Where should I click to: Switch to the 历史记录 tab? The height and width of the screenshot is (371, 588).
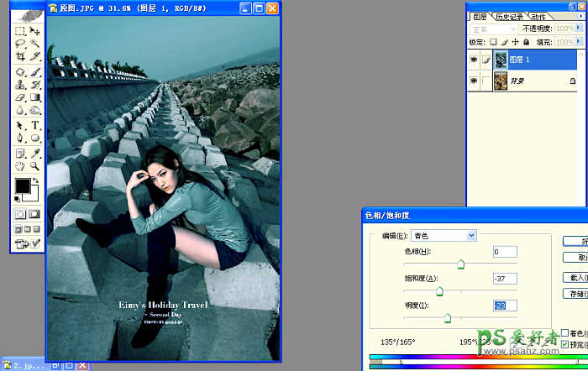click(x=508, y=16)
